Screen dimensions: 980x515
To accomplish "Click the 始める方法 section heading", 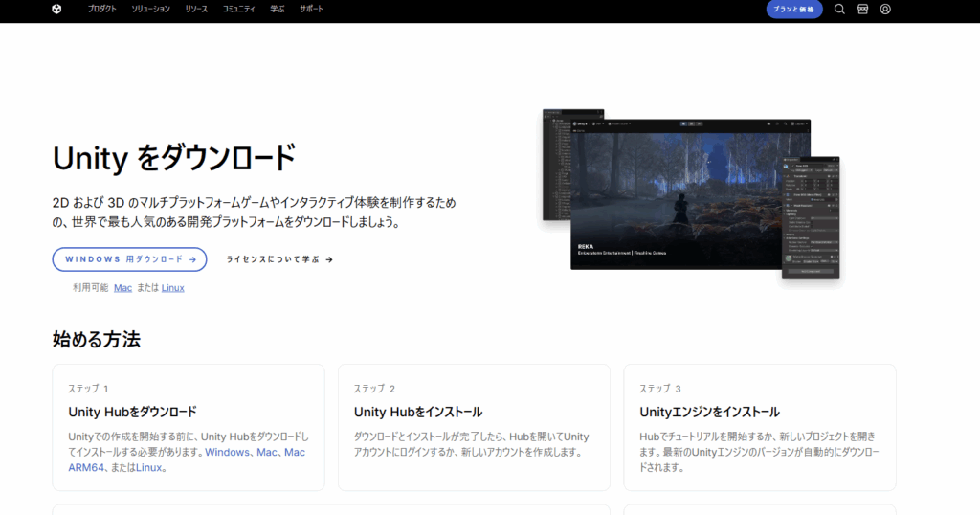I will [97, 340].
